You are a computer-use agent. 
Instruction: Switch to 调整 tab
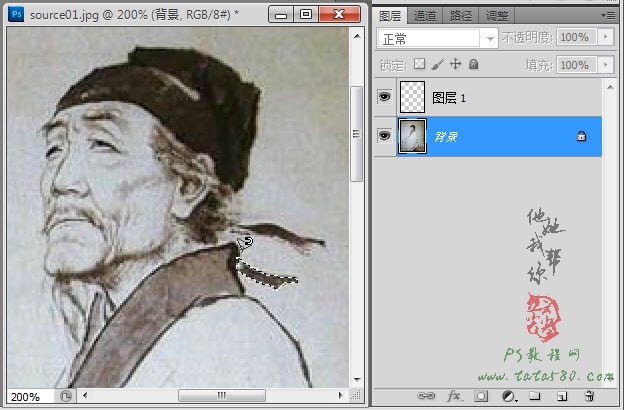tap(497, 16)
